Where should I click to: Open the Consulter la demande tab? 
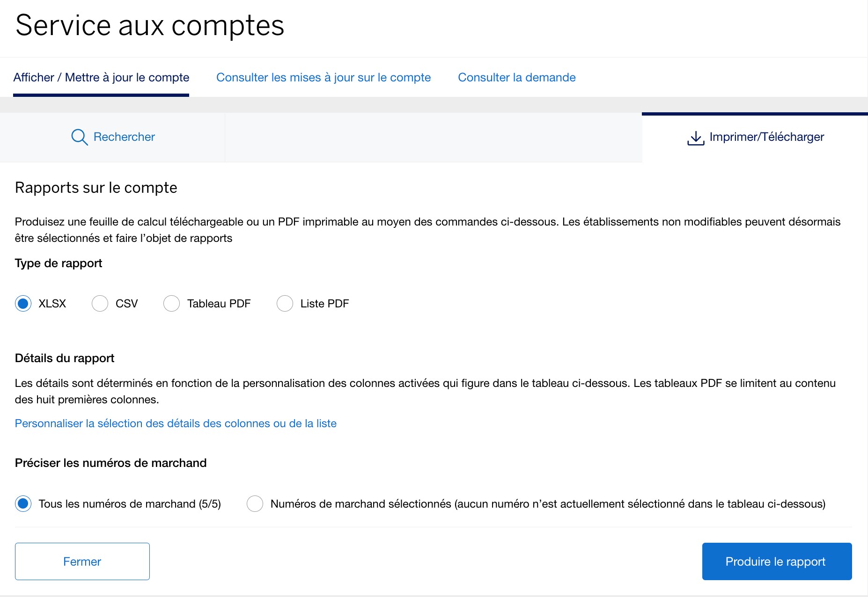pos(517,77)
